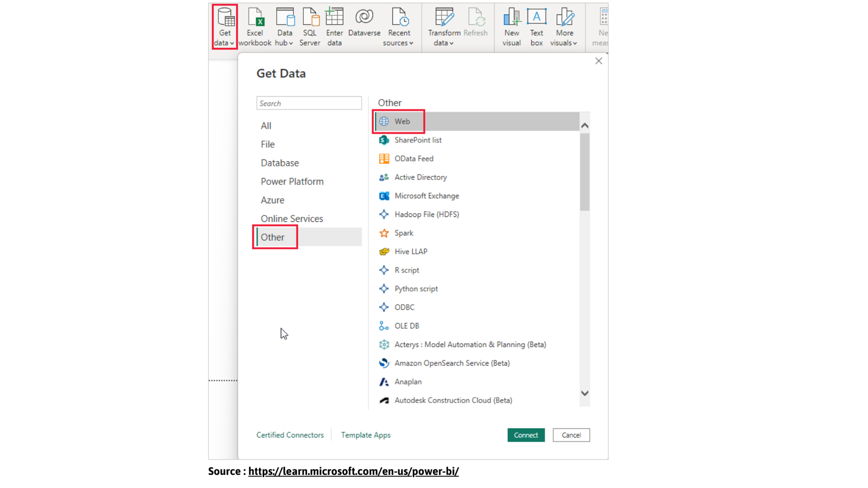
Task: Expand Recent sources dropdown
Action: tap(399, 27)
